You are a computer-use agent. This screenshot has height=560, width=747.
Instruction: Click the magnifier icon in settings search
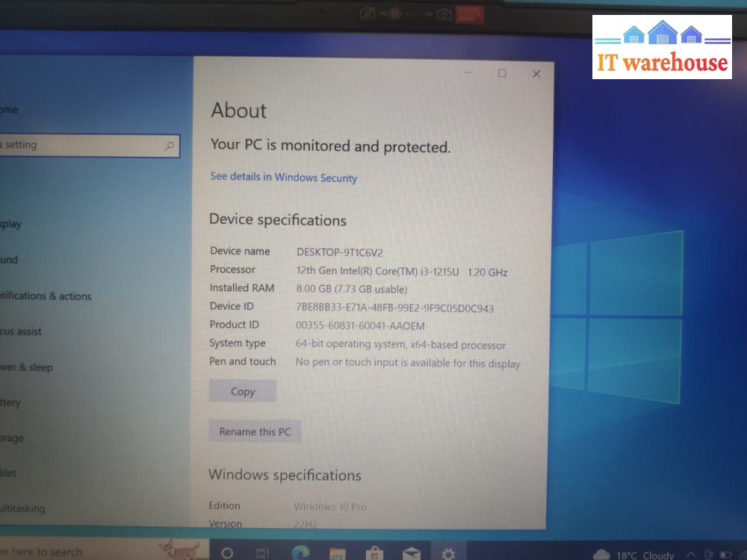(x=170, y=146)
